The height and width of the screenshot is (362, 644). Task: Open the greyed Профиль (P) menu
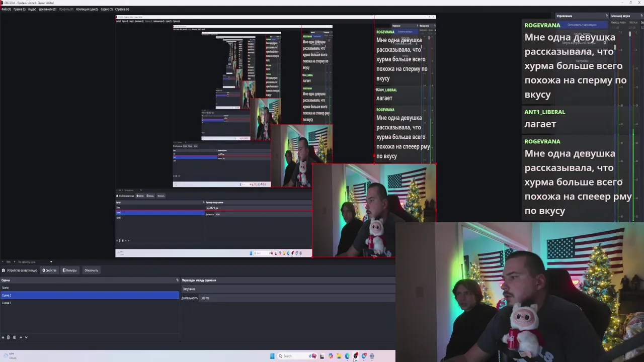[66, 9]
